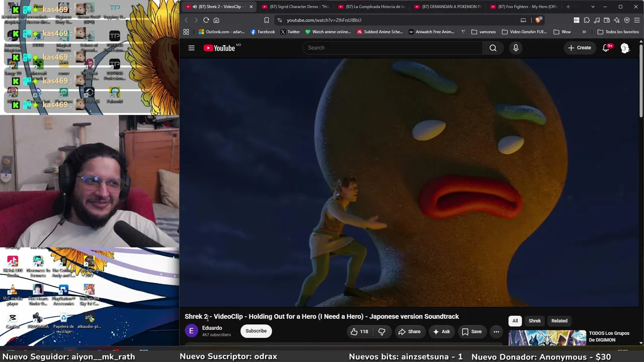644x362 pixels.
Task: Open YouTube notifications bell
Action: (x=606, y=48)
